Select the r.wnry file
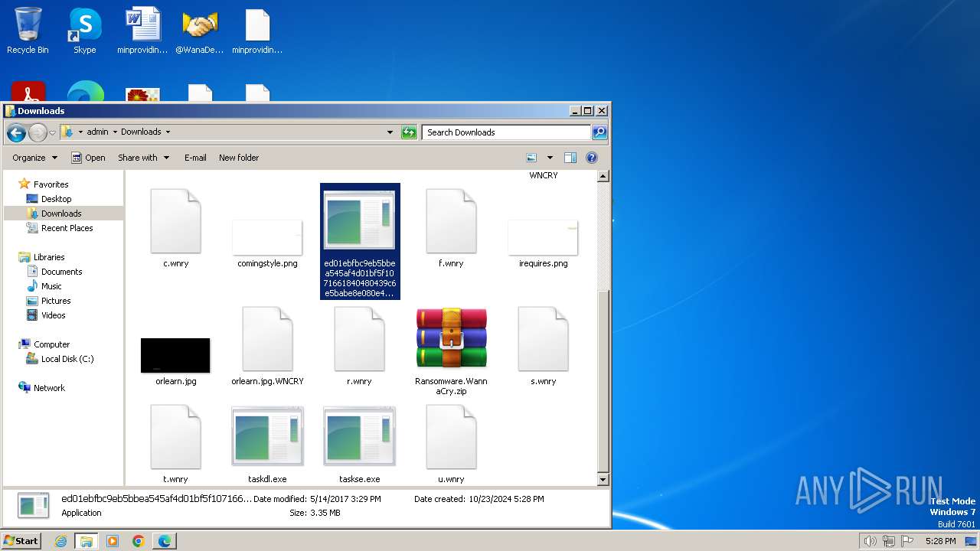This screenshot has width=980, height=551. (x=359, y=346)
